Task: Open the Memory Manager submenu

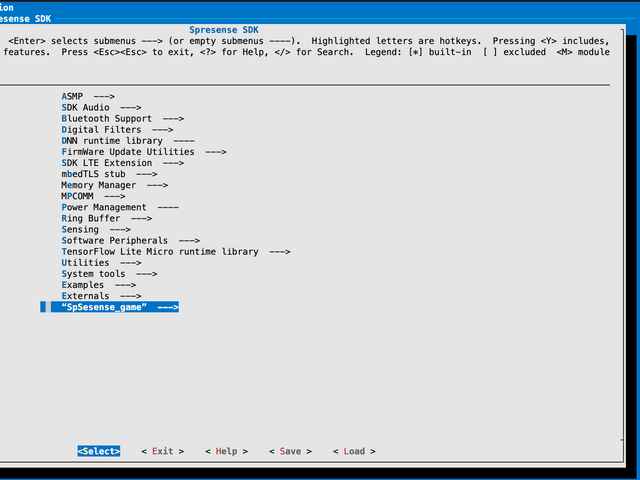Action: [115, 185]
